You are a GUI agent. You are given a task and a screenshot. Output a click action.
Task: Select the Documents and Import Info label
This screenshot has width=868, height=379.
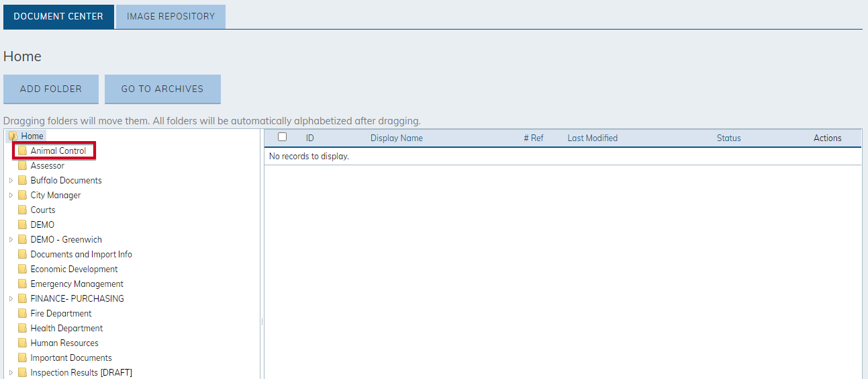(81, 255)
